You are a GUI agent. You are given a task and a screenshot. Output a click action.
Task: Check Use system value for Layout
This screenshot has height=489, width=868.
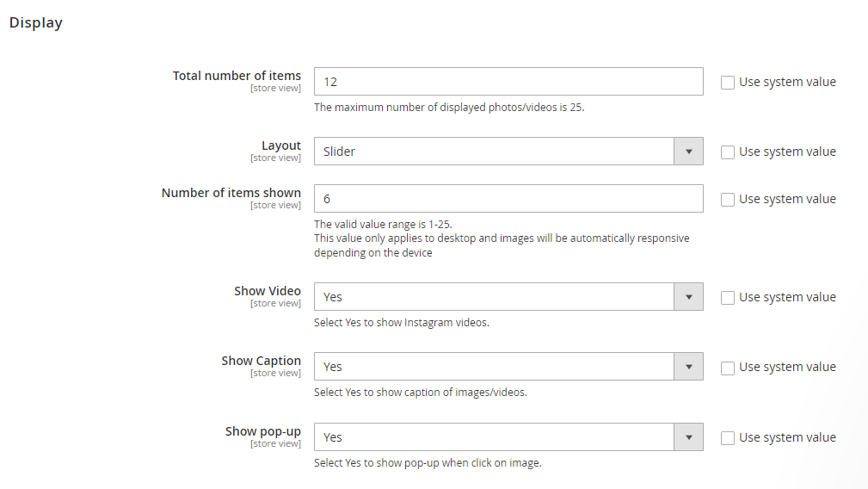coord(728,152)
